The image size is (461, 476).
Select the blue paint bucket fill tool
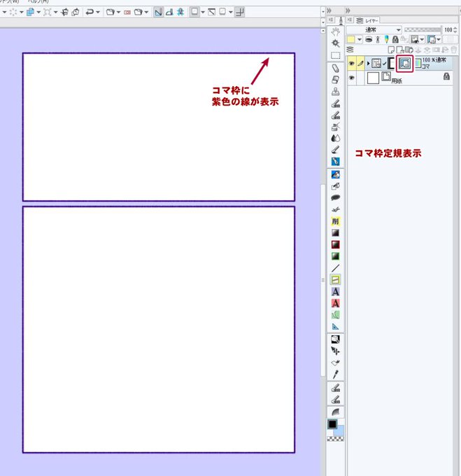click(x=336, y=174)
